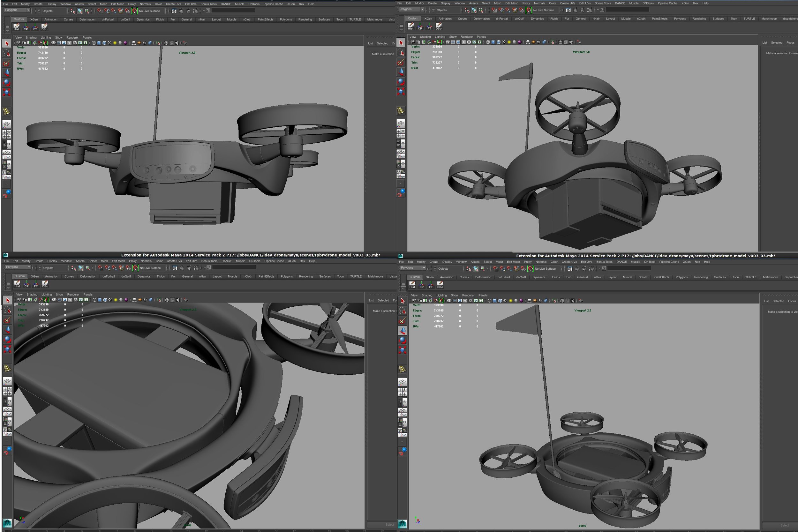Open the Polygons menu set dropdown in the top-left window
798x532 pixels.
pyautogui.click(x=17, y=10)
